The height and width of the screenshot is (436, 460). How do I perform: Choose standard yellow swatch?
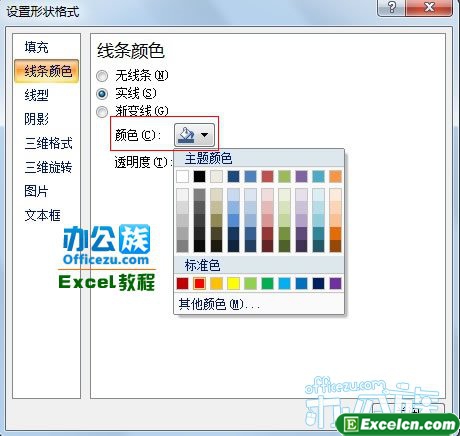point(233,283)
